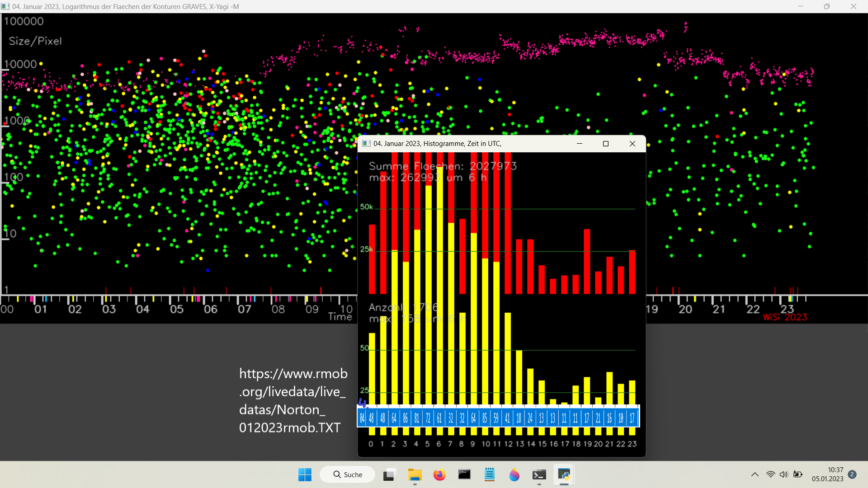Check the battery status icon
The height and width of the screenshot is (488, 868).
pyautogui.click(x=798, y=474)
